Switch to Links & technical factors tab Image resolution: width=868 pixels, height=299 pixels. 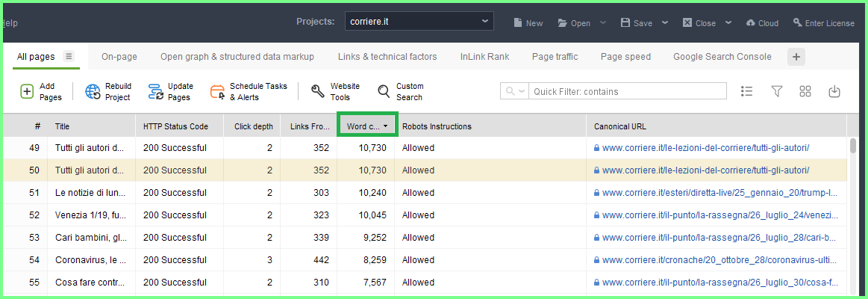pyautogui.click(x=387, y=57)
